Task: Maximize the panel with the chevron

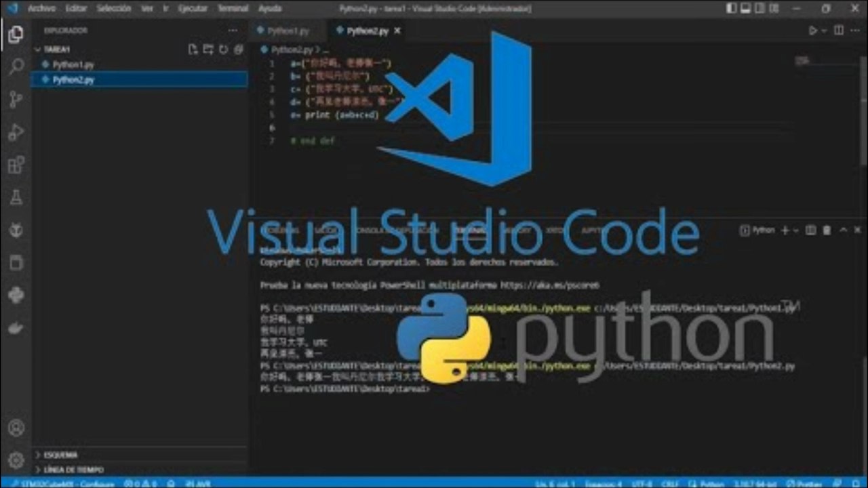Action: click(x=843, y=230)
